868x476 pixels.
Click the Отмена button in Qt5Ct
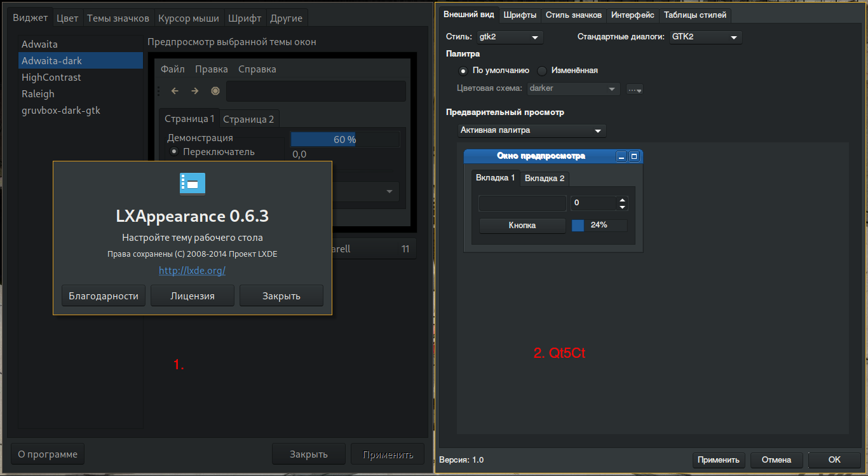(776, 459)
